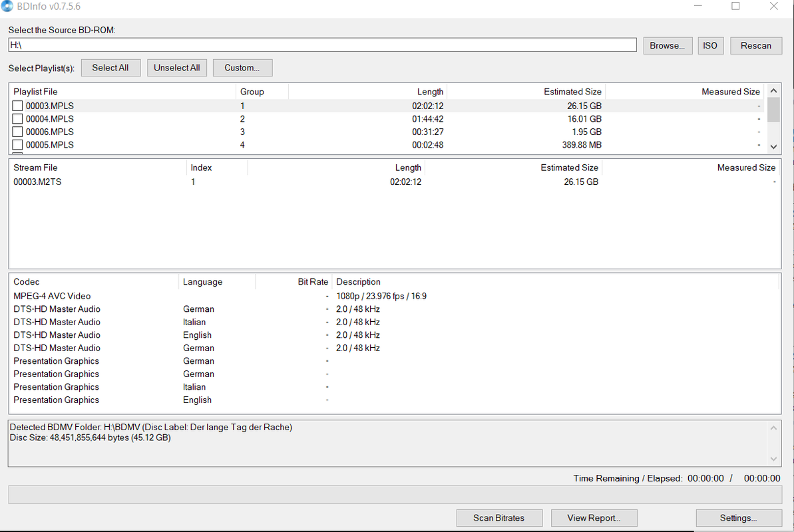Select the English DTS-HD Master Audio row
The height and width of the screenshot is (532, 794).
[395, 335]
